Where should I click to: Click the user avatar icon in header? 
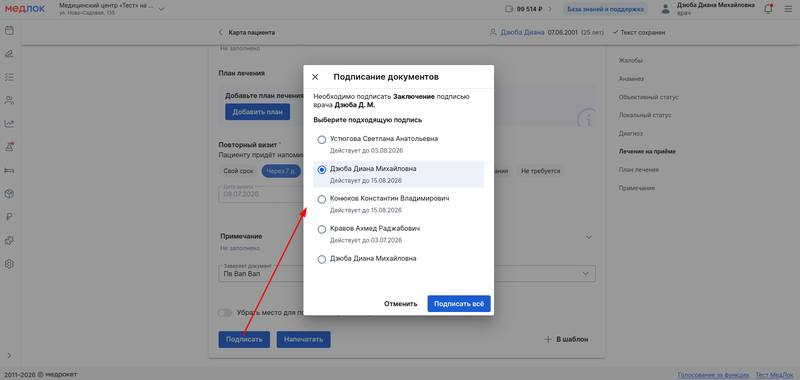click(665, 9)
